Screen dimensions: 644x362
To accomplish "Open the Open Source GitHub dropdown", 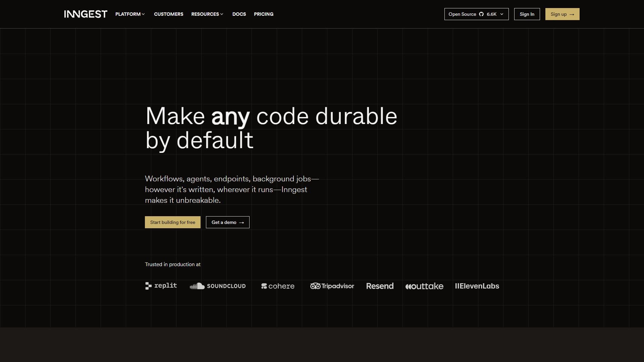I will click(476, 14).
